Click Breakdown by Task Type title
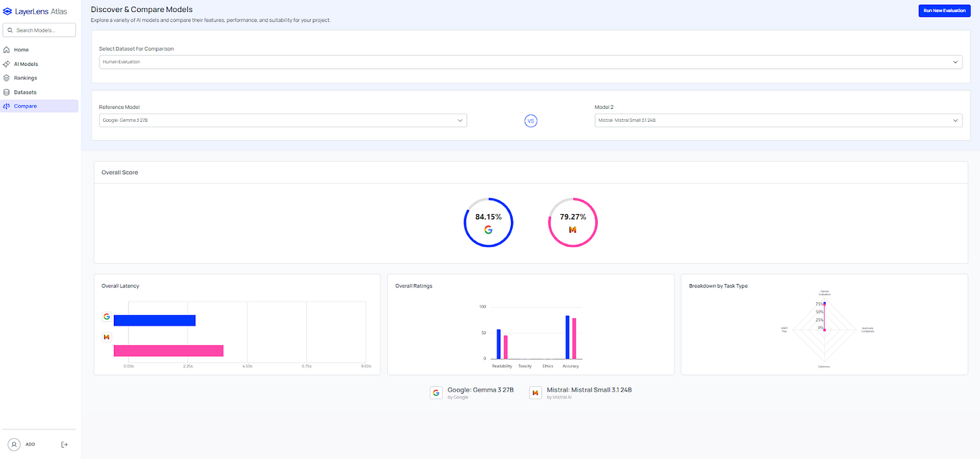 tap(718, 286)
